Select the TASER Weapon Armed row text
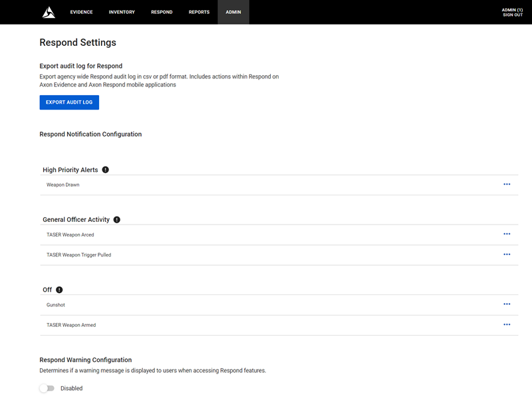The width and height of the screenshot is (532, 404). [71, 325]
